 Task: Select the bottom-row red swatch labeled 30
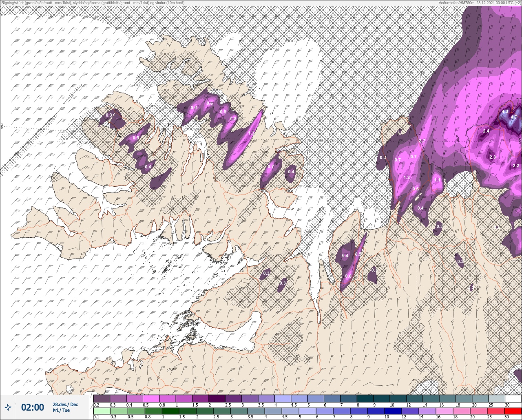[x=513, y=411]
